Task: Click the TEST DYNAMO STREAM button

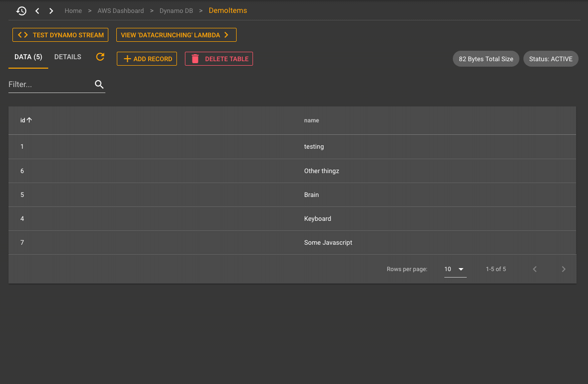Action: click(60, 35)
